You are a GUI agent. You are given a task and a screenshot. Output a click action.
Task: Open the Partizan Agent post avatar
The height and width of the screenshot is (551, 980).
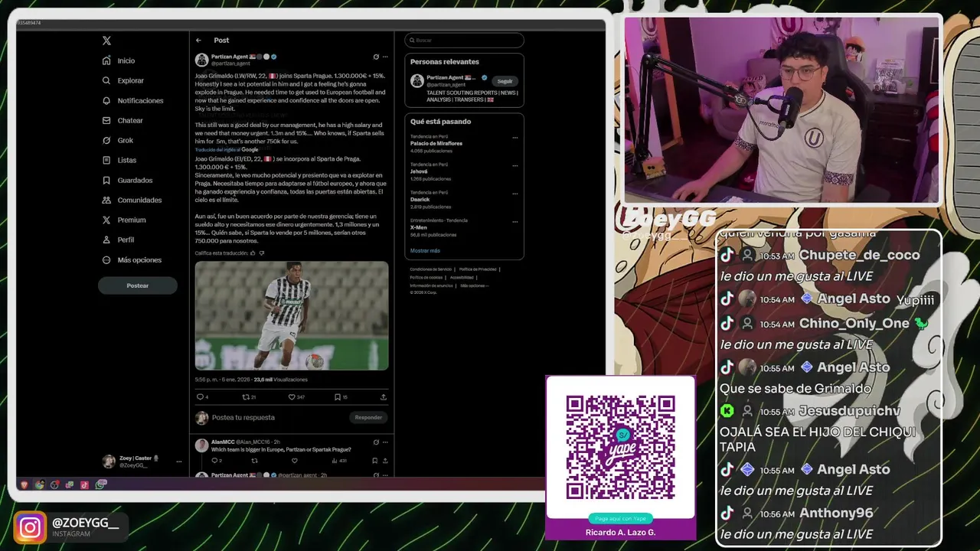tap(201, 60)
